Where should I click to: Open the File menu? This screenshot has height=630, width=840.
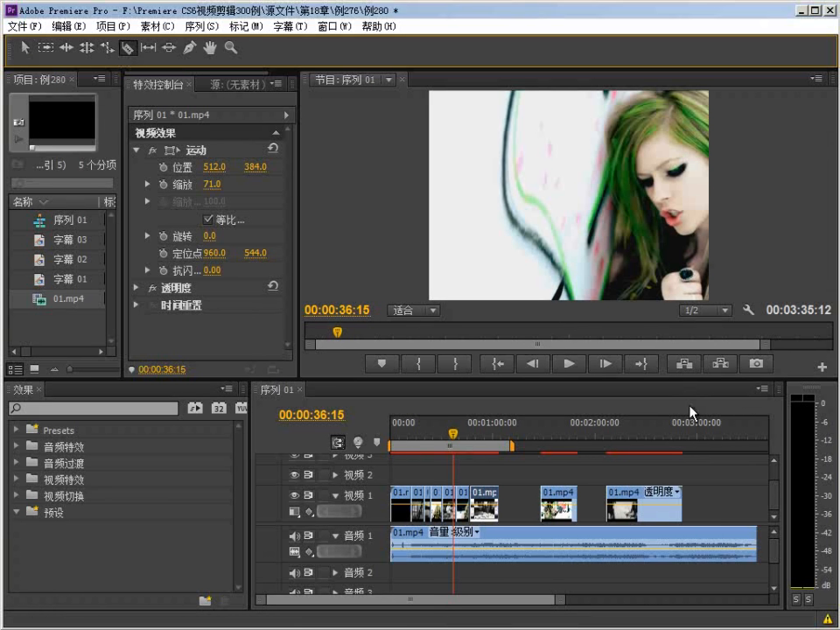24,26
